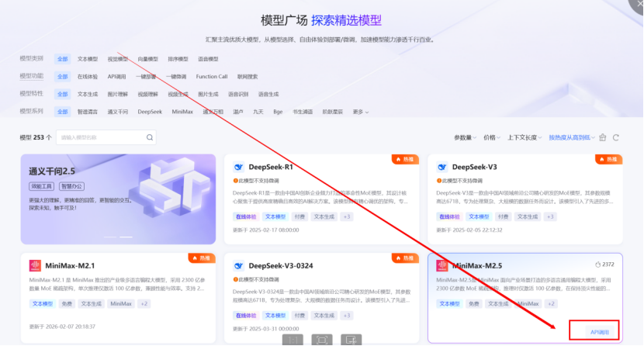This screenshot has width=644, height=346.
Task: Open the MiniMax-M2.1 model title
Action: point(70,266)
